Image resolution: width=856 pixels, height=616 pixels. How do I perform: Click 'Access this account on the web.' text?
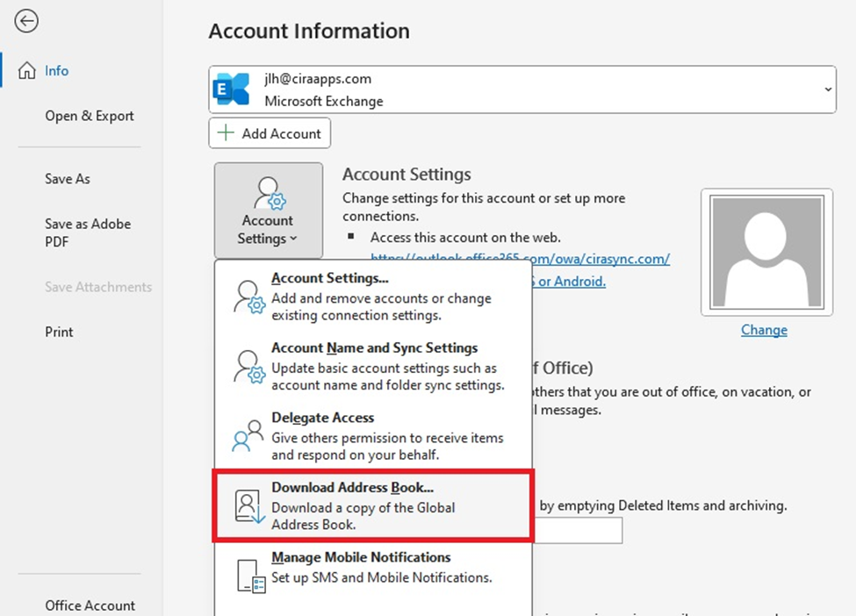(x=465, y=237)
